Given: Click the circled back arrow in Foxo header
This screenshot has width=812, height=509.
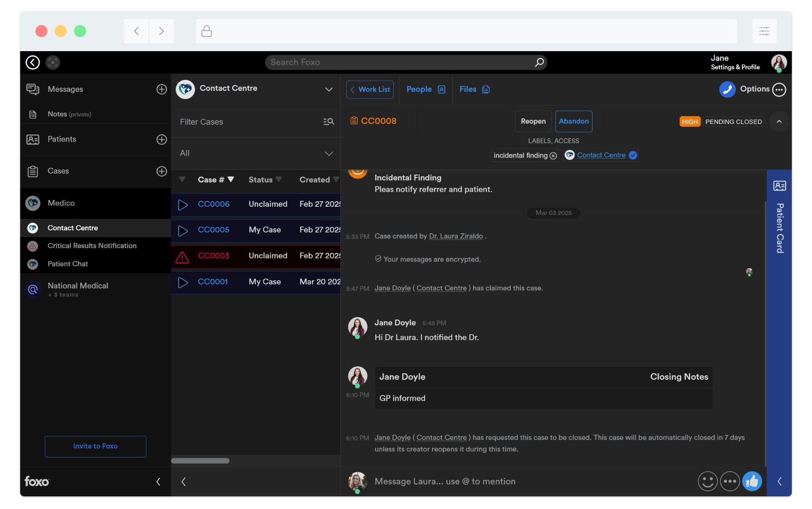Looking at the screenshot, I should pyautogui.click(x=33, y=63).
